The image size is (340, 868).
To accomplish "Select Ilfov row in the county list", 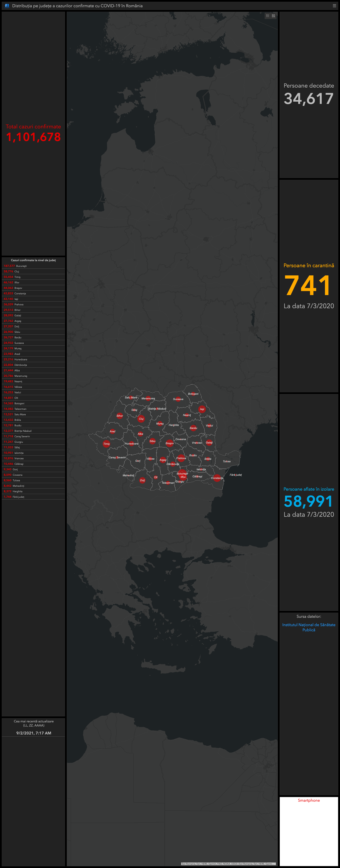I will coord(33,282).
